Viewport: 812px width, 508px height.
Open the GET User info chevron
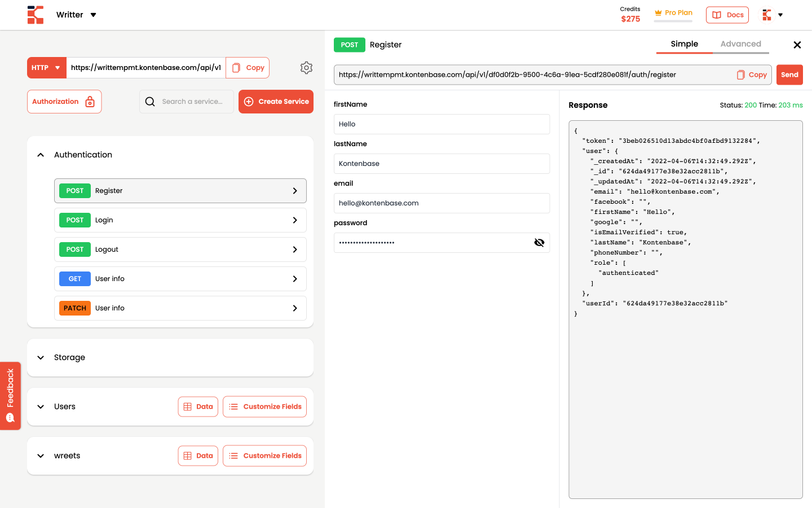point(295,279)
